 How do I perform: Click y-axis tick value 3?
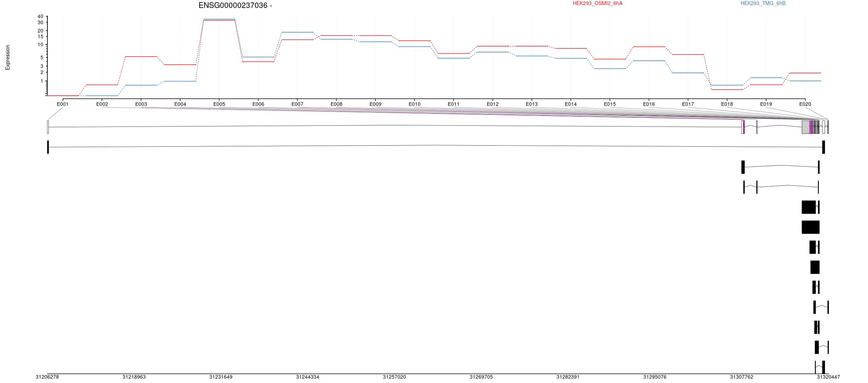[42, 66]
